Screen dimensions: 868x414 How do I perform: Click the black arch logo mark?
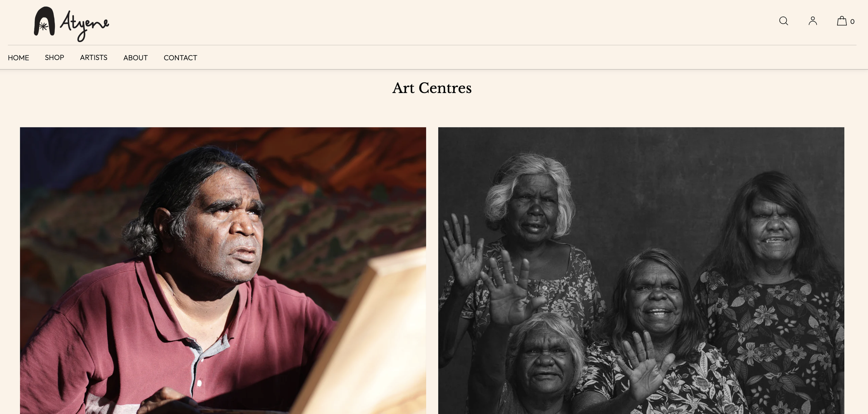pyautogui.click(x=44, y=21)
